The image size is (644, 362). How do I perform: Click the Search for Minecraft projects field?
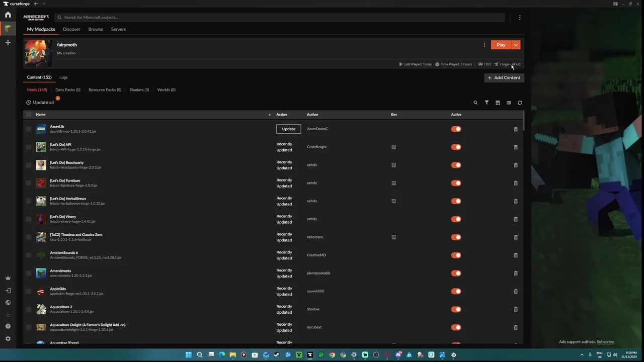coord(279,17)
